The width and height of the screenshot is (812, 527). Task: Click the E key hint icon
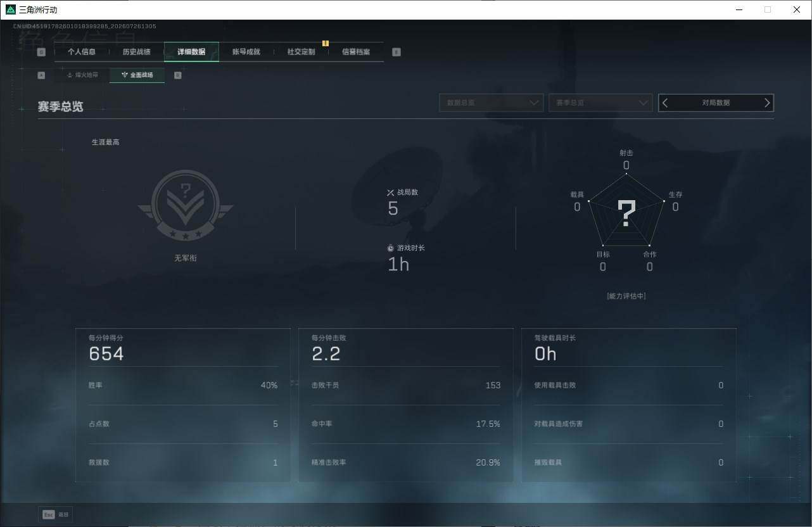396,52
